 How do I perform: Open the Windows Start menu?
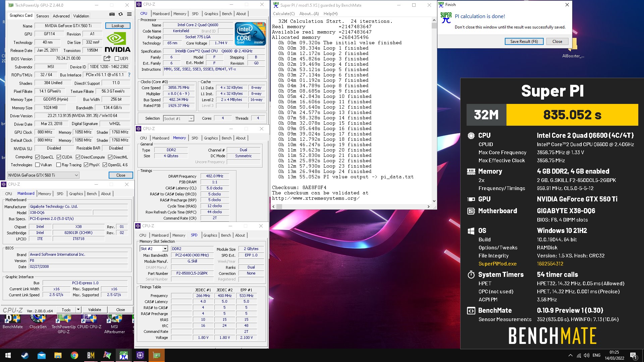coord(8,355)
